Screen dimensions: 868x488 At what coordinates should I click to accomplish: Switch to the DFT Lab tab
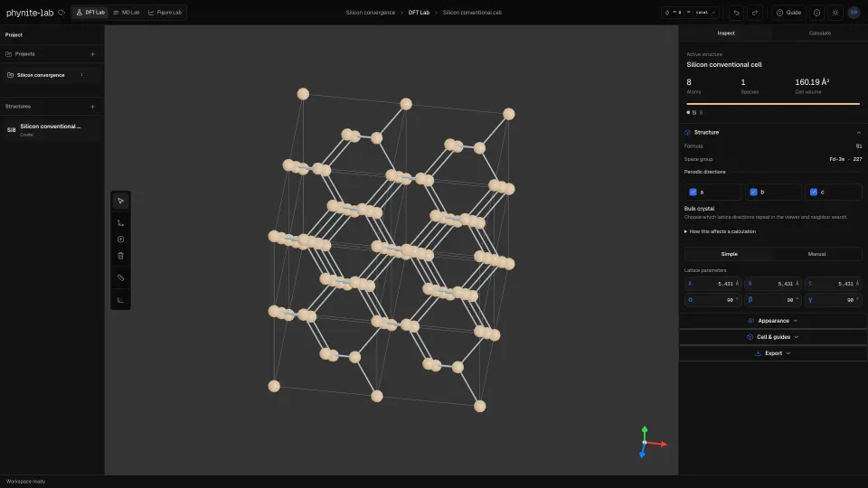(x=90, y=12)
